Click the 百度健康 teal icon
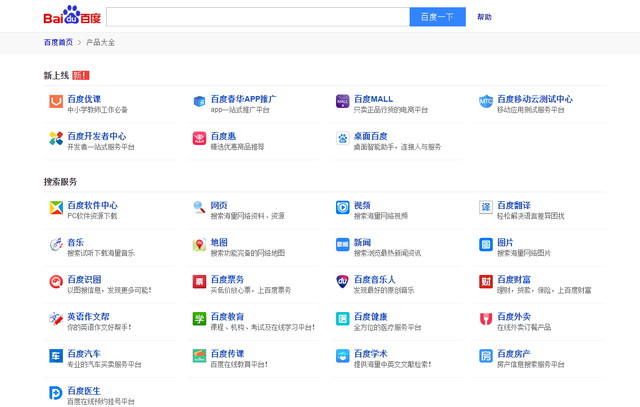640x407 pixels. coord(342,319)
